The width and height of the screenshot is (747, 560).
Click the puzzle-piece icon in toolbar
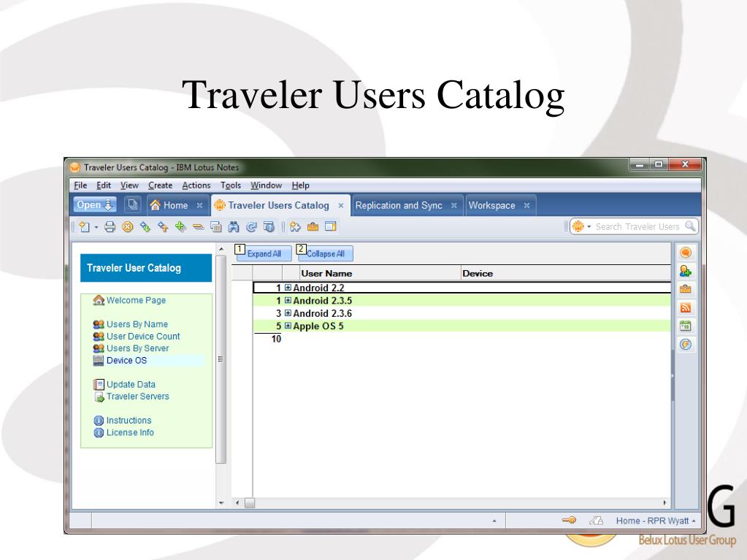[x=296, y=227]
